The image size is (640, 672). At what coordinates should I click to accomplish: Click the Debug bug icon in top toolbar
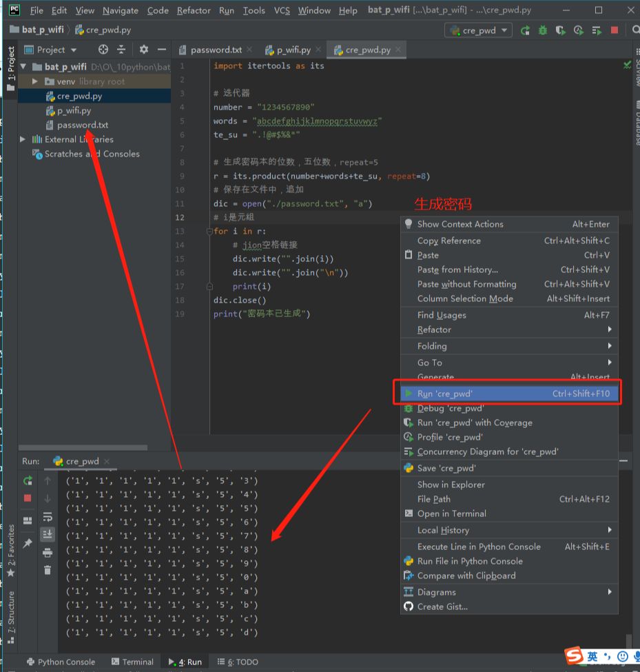pos(543,30)
